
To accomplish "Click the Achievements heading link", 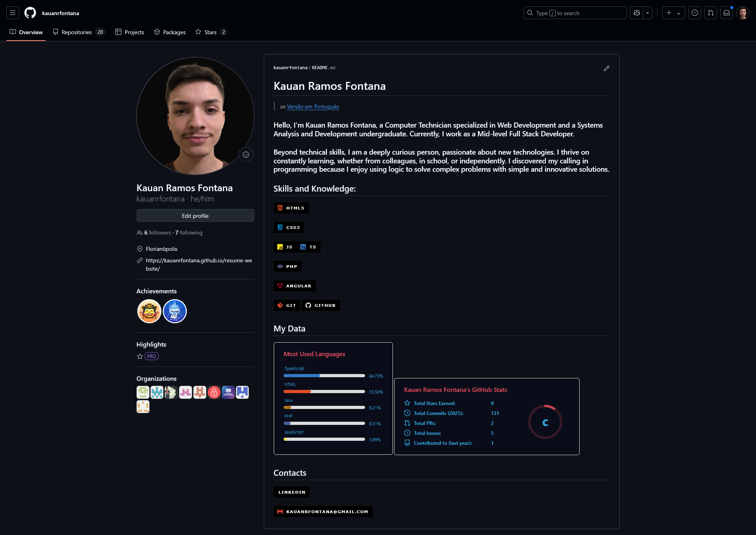I will click(157, 291).
